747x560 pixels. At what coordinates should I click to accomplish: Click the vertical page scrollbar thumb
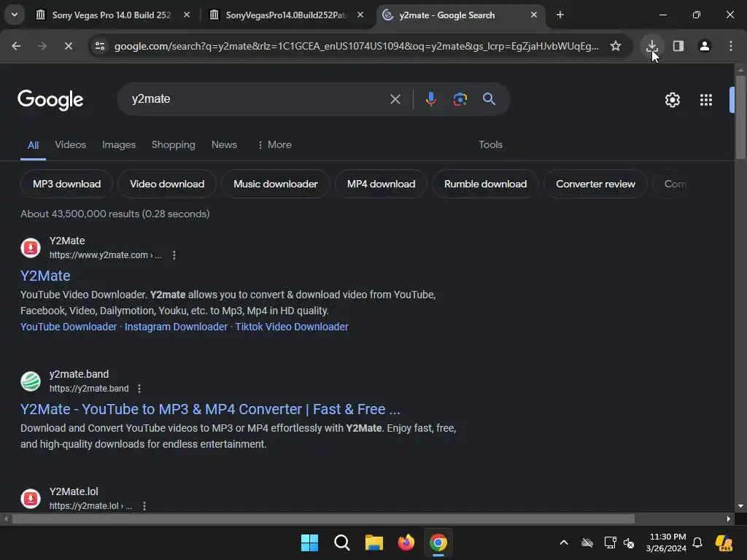click(x=740, y=117)
